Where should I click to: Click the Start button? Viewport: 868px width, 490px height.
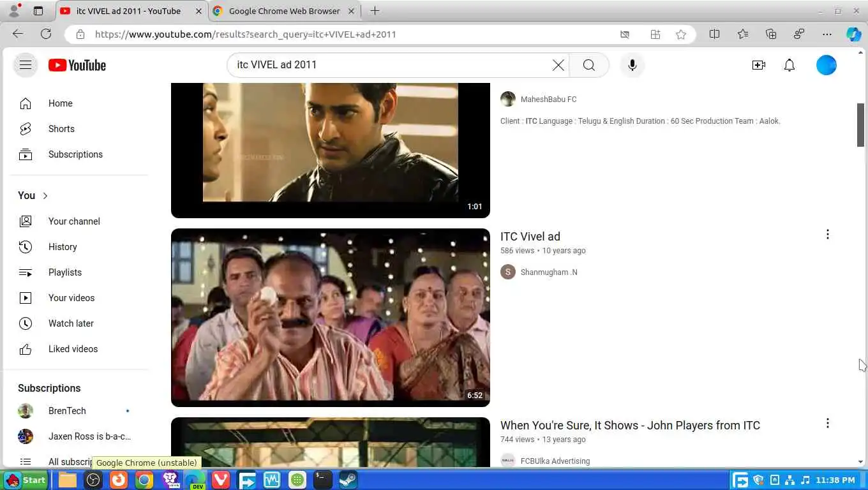26,480
